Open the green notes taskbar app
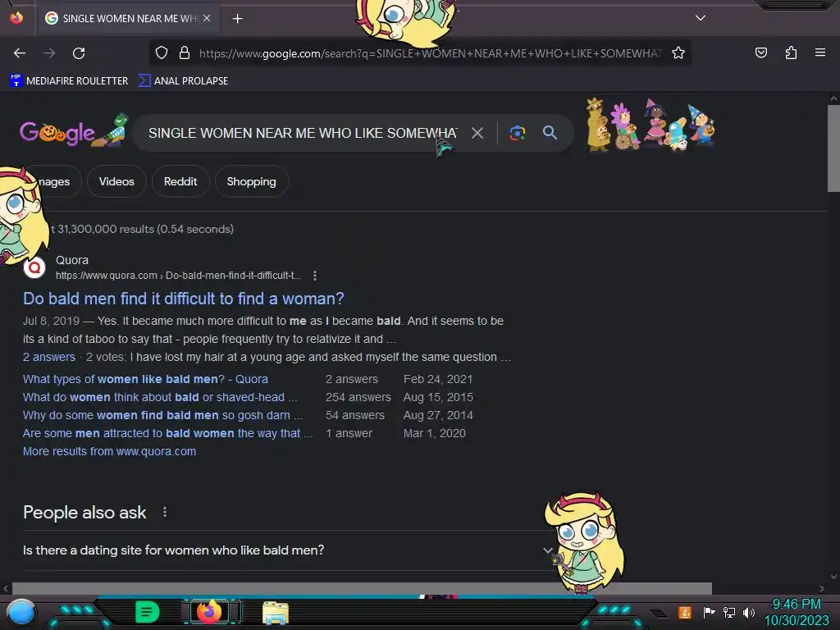 point(148,612)
